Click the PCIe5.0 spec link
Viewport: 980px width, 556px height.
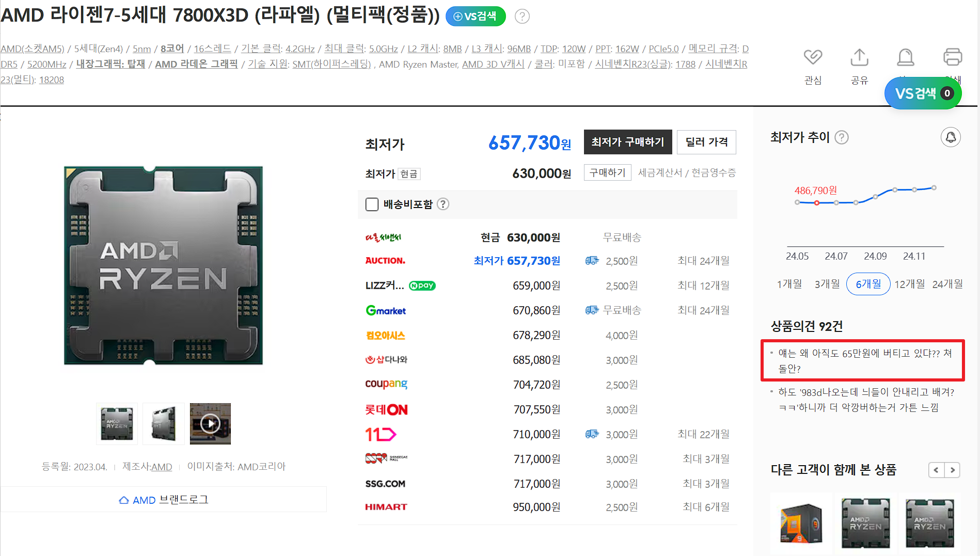click(663, 49)
